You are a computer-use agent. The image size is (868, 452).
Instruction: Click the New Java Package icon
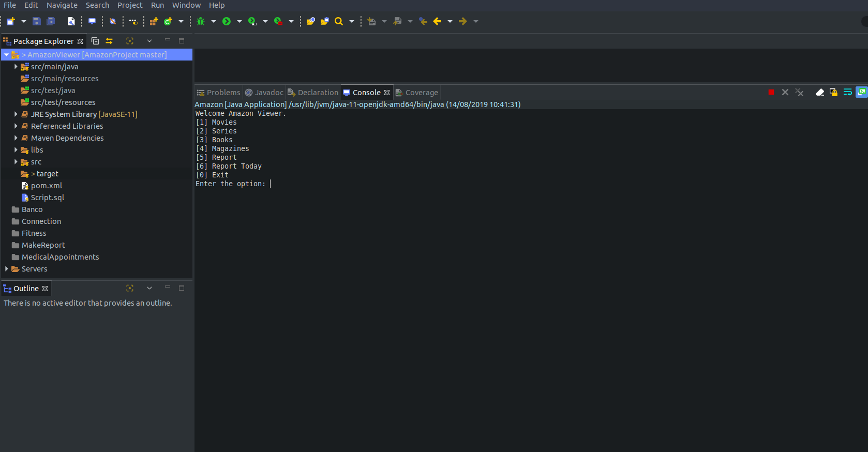point(154,21)
